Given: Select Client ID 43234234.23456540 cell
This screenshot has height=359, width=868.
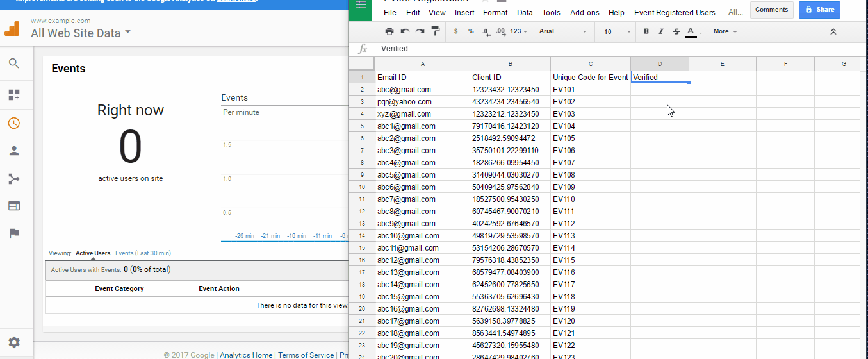Looking at the screenshot, I should pyautogui.click(x=510, y=102).
